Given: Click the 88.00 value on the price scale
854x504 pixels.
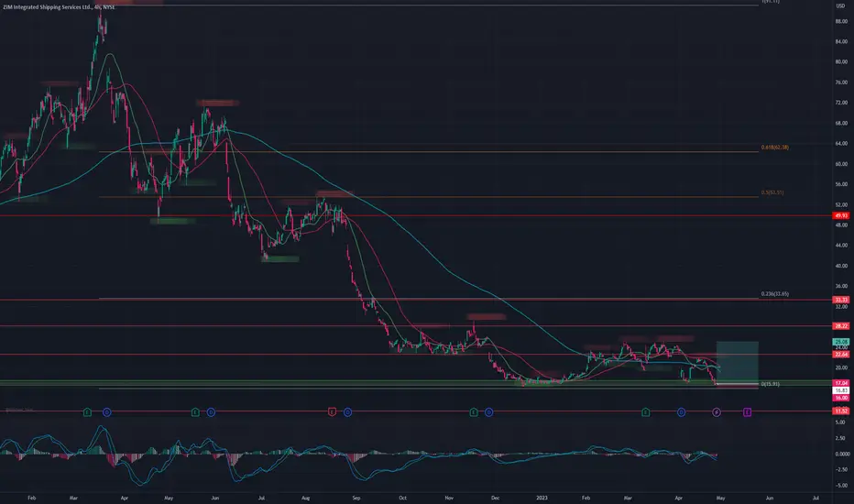Looking at the screenshot, I should pyautogui.click(x=841, y=21).
